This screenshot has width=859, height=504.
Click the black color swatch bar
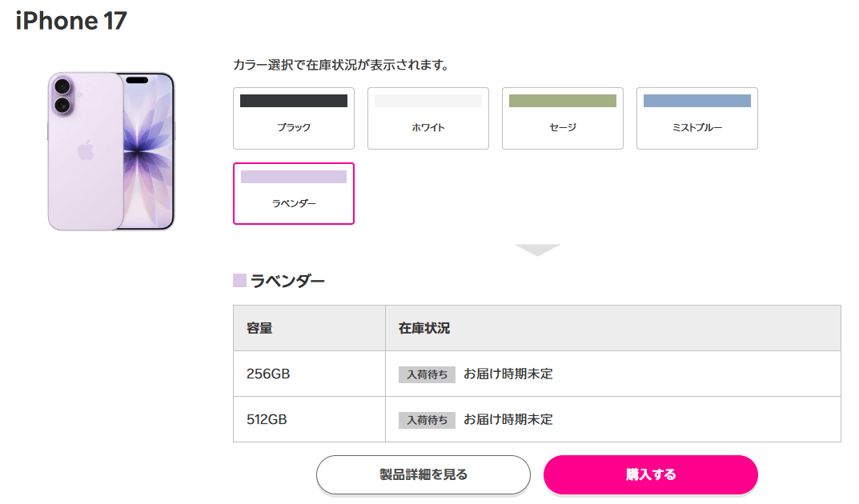293,101
